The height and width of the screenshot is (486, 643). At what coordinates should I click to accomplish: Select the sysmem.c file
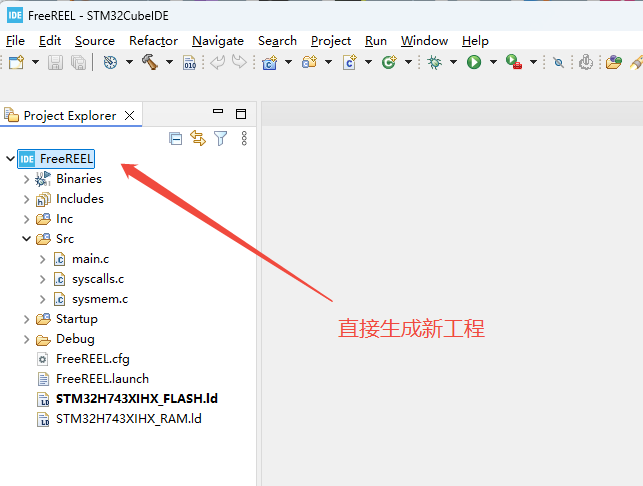[x=91, y=299]
